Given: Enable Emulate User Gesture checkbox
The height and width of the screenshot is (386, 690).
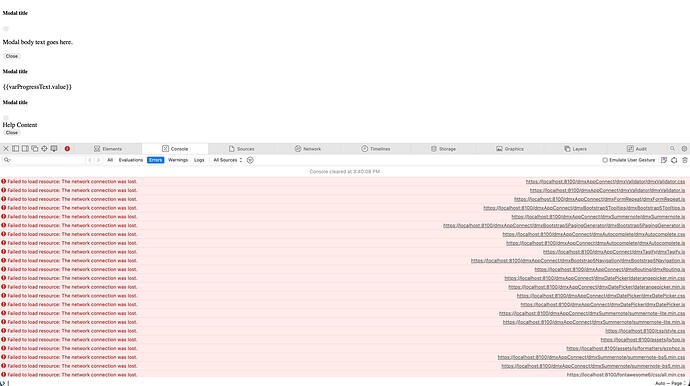Looking at the screenshot, I should click(x=605, y=160).
